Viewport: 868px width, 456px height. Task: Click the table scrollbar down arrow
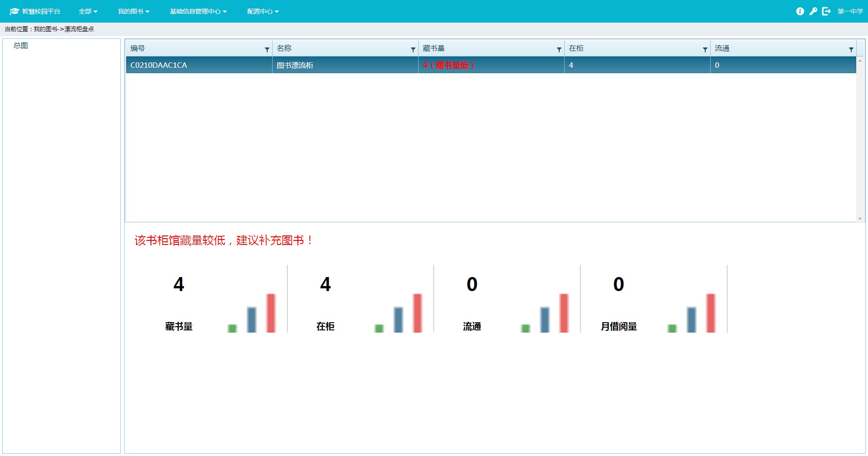pyautogui.click(x=860, y=219)
